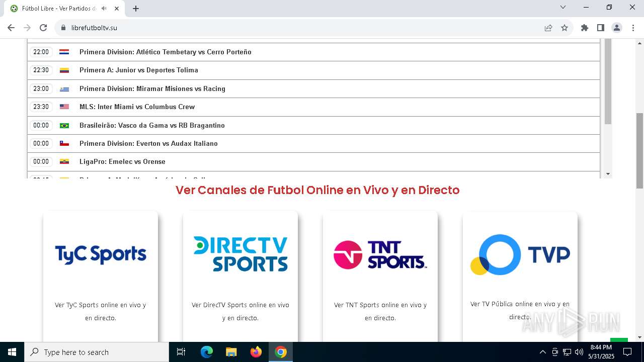Click the Chrome taskbar icon
Screen dimensions: 644x362
click(x=281, y=352)
